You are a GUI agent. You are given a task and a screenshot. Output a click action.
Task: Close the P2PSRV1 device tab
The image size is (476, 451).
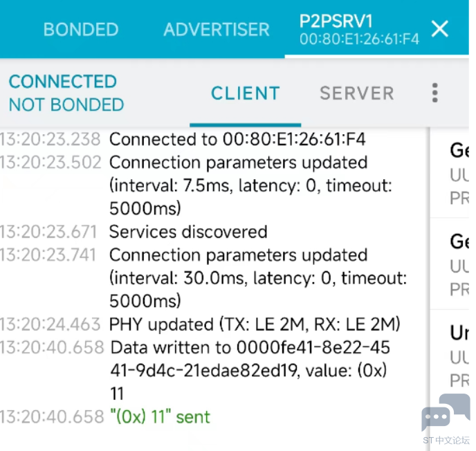coord(440,29)
